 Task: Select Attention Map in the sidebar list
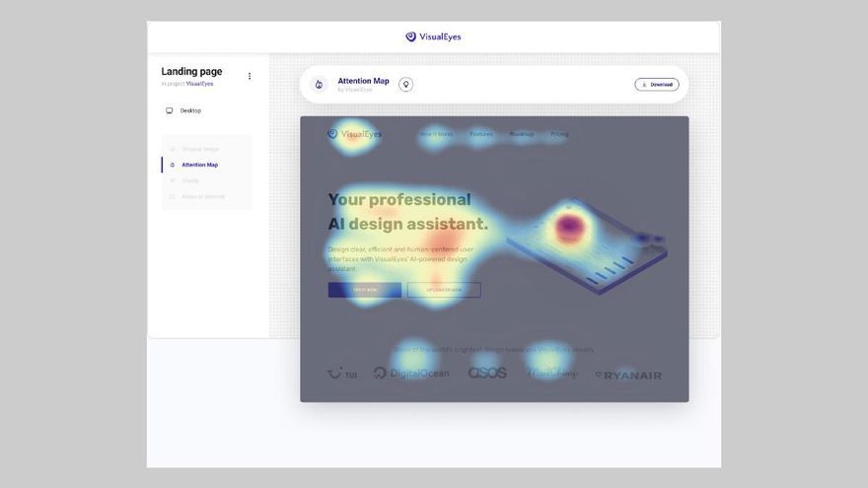[x=200, y=165]
